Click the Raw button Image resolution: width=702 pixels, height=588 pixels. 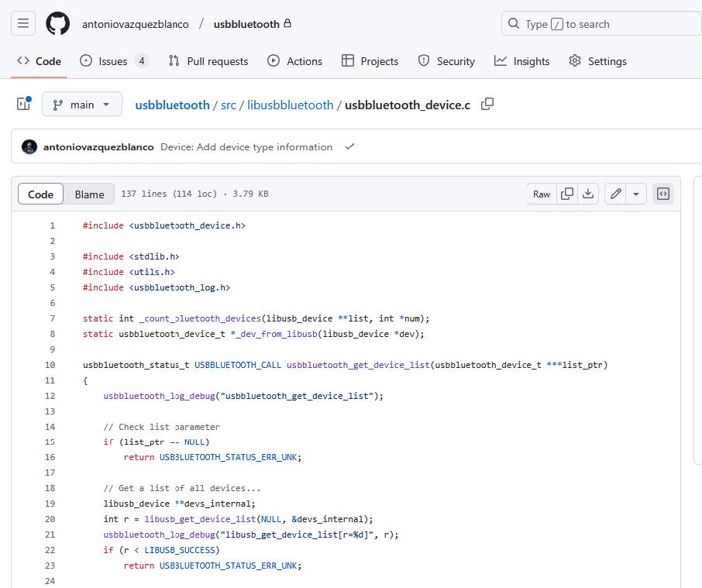(542, 194)
